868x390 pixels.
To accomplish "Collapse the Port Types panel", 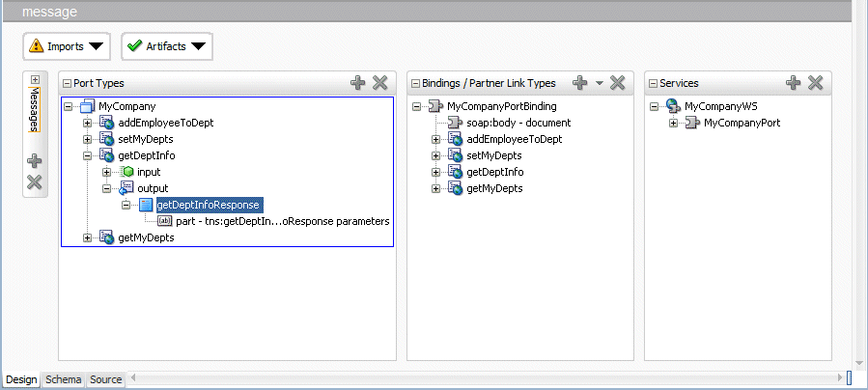I will tap(68, 84).
